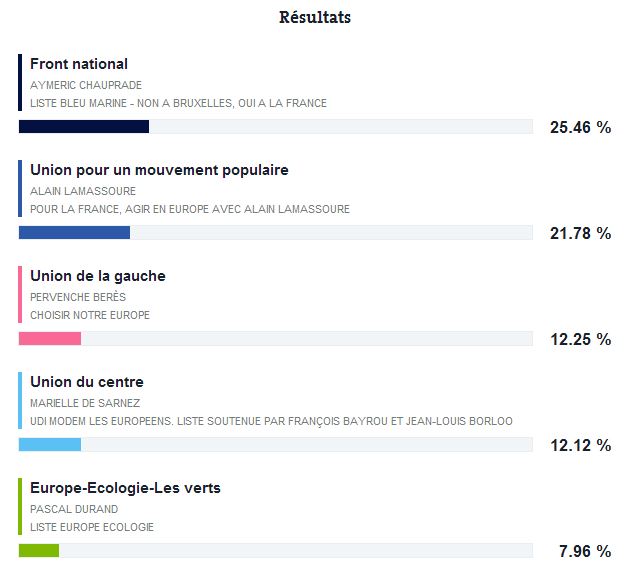Click the dark navy Front national progress bar
This screenshot has height=576, width=632.
point(84,127)
